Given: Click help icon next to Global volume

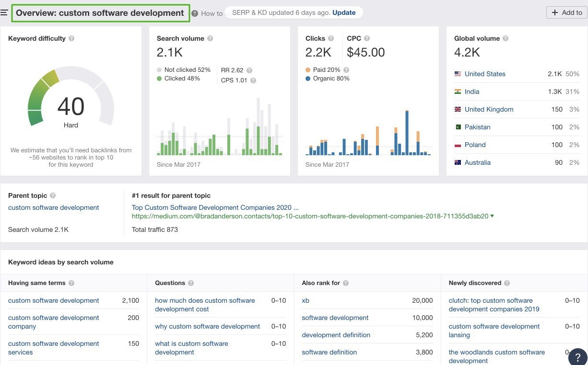Looking at the screenshot, I should click(506, 39).
